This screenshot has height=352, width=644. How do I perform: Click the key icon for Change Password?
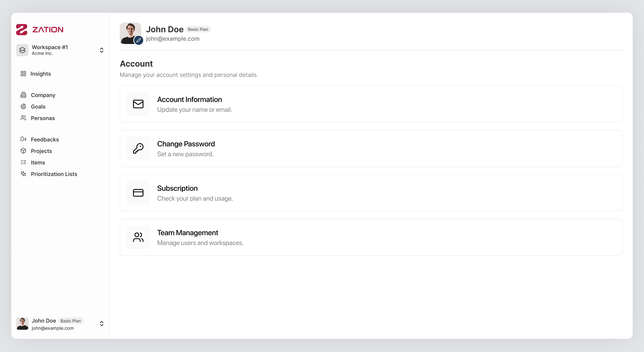(x=138, y=148)
